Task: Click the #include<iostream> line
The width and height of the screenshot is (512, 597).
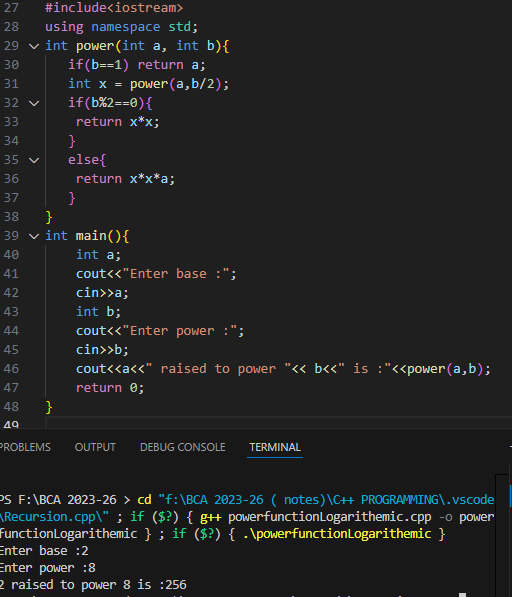Action: coord(114,8)
